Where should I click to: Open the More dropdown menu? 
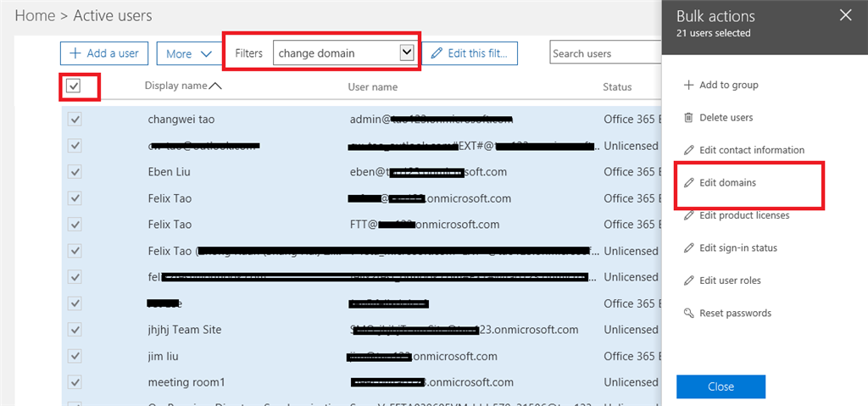point(189,53)
